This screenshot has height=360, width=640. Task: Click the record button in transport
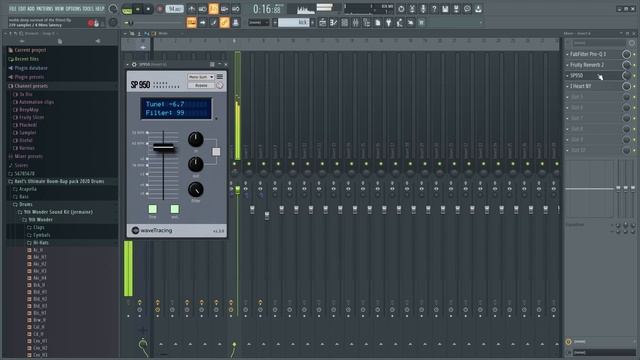tap(160, 9)
